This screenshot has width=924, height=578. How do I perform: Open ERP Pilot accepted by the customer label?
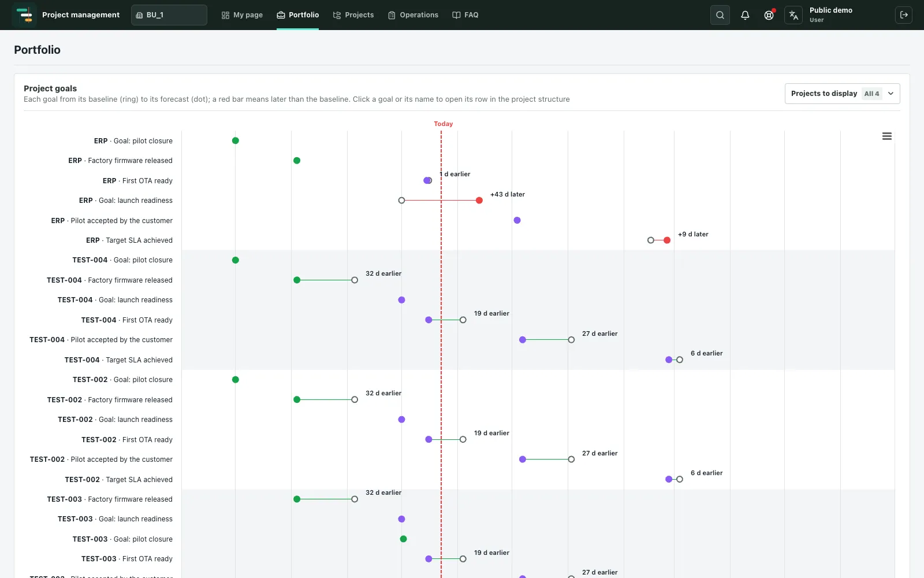pos(111,221)
